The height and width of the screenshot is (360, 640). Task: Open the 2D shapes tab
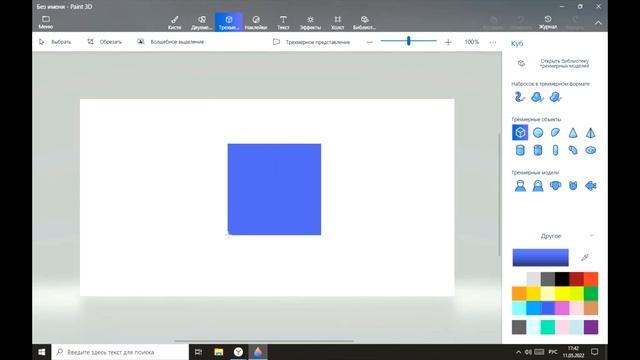pos(202,22)
